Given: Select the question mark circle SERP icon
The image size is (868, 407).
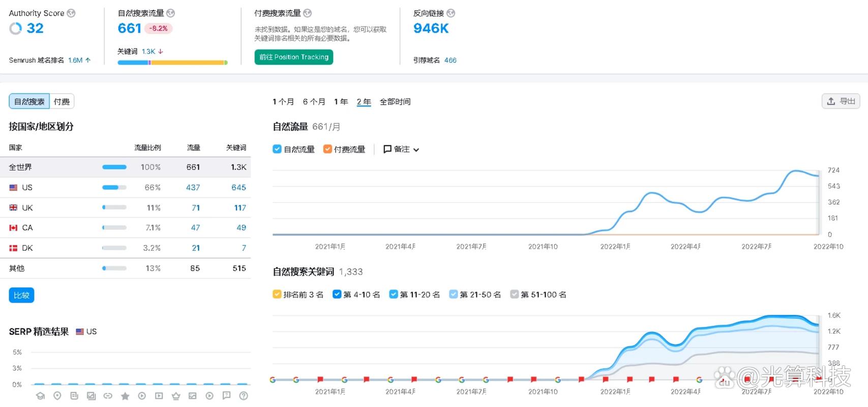Looking at the screenshot, I should pos(244,396).
